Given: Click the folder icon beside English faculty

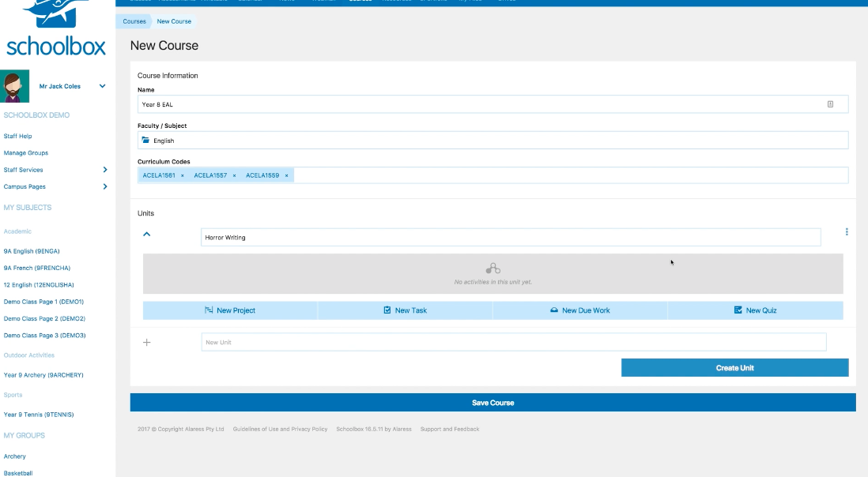Looking at the screenshot, I should (146, 140).
